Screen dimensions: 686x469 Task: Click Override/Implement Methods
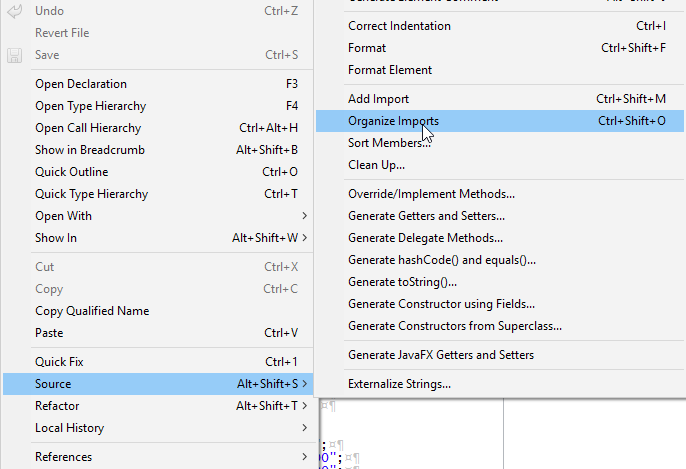point(431,194)
